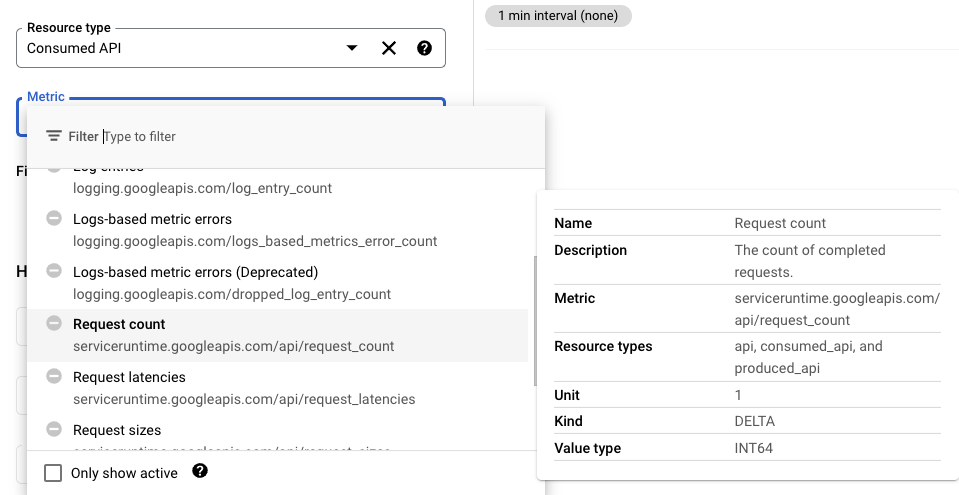959x495 pixels.
Task: Clear the Resource type selection (X)
Action: point(389,48)
